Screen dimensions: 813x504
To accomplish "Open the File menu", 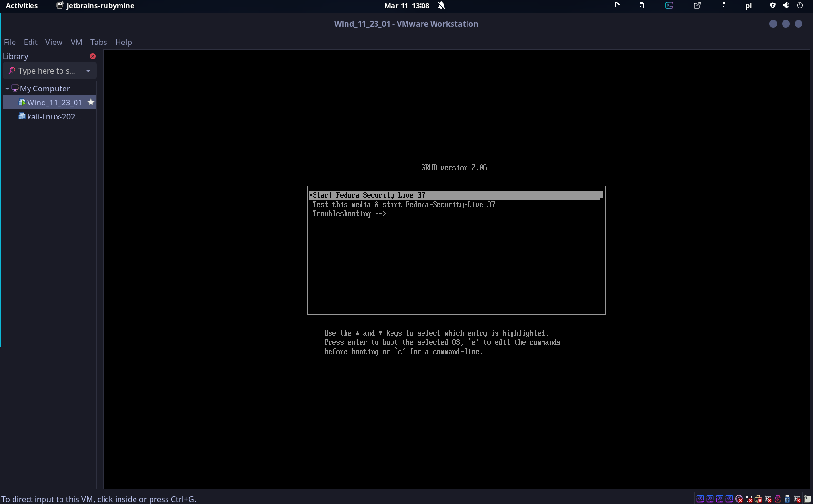I will pos(10,42).
